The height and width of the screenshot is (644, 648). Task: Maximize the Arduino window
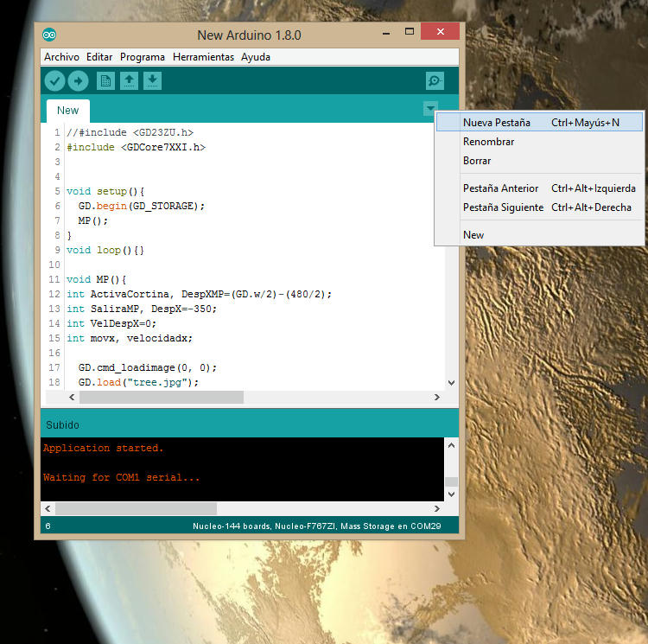tap(410, 31)
